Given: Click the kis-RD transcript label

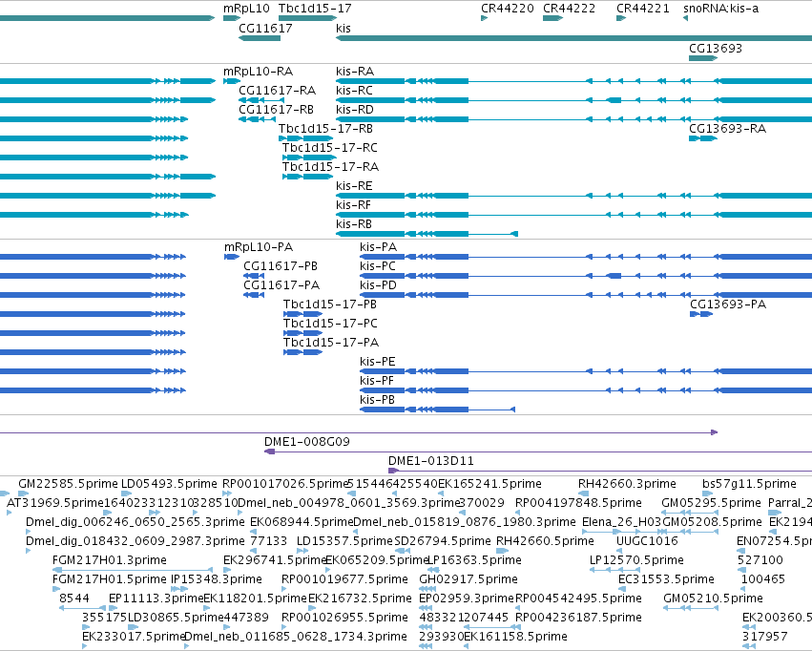Looking at the screenshot, I should [x=355, y=109].
